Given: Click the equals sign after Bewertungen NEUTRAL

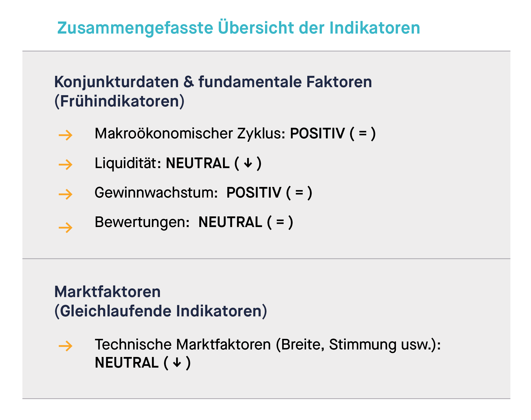Looking at the screenshot, I should tap(280, 222).
